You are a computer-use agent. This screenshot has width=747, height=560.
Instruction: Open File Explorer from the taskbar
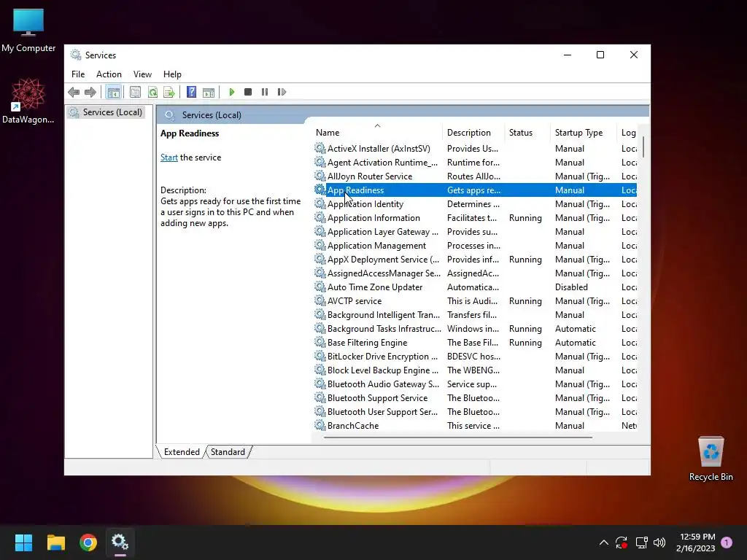click(x=55, y=542)
